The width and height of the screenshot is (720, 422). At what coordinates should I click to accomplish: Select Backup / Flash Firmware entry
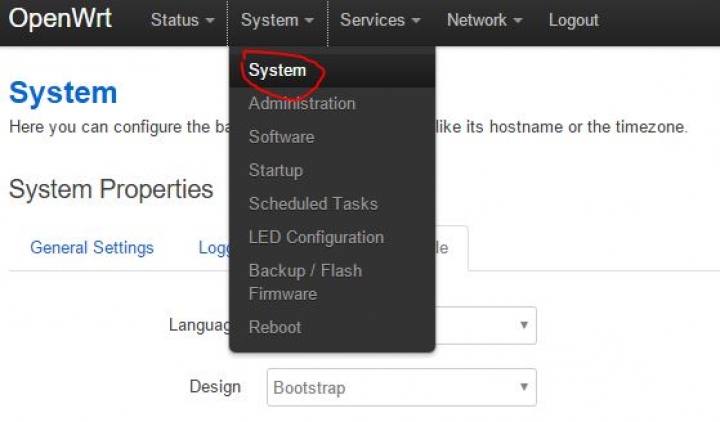(x=332, y=282)
